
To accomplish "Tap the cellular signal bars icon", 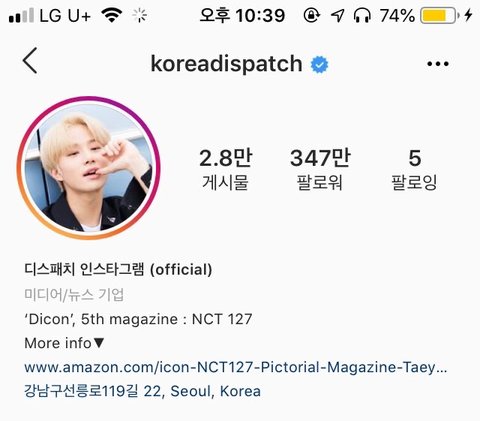I will pyautogui.click(x=22, y=15).
